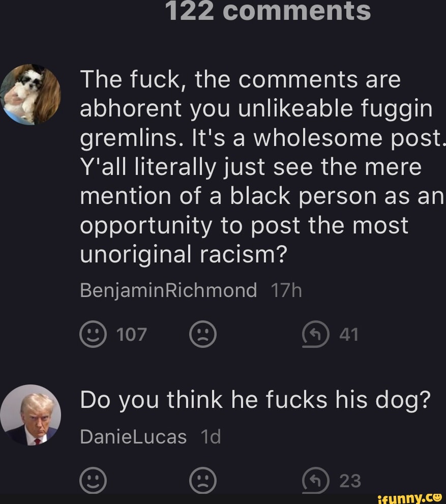Image resolution: width=446 pixels, height=504 pixels.
Task: Click the 107 smile count
Action: 131,335
